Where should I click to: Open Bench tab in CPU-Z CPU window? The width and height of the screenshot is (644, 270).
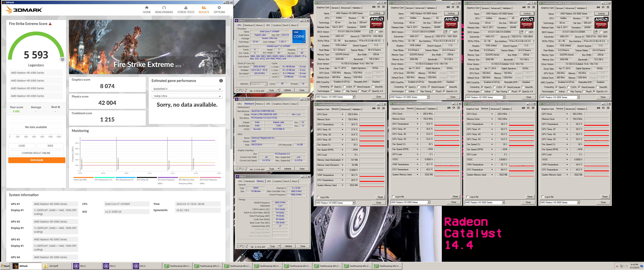point(286,25)
